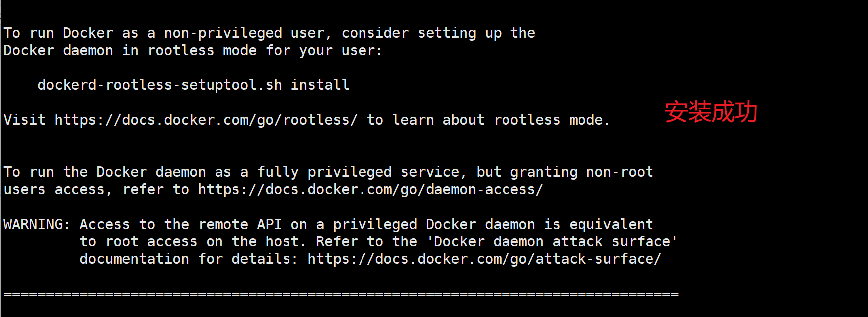
Task: Select the red 安装成功 annotation
Action: point(711,112)
